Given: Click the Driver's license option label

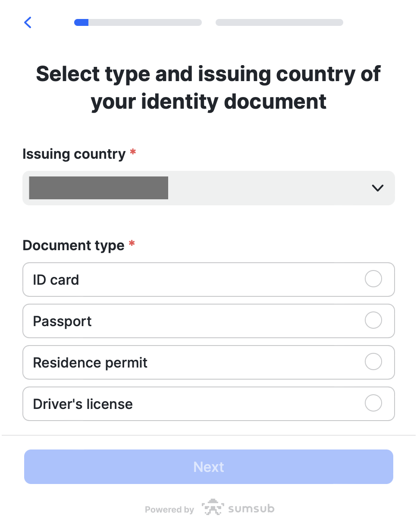Looking at the screenshot, I should pos(83,404).
